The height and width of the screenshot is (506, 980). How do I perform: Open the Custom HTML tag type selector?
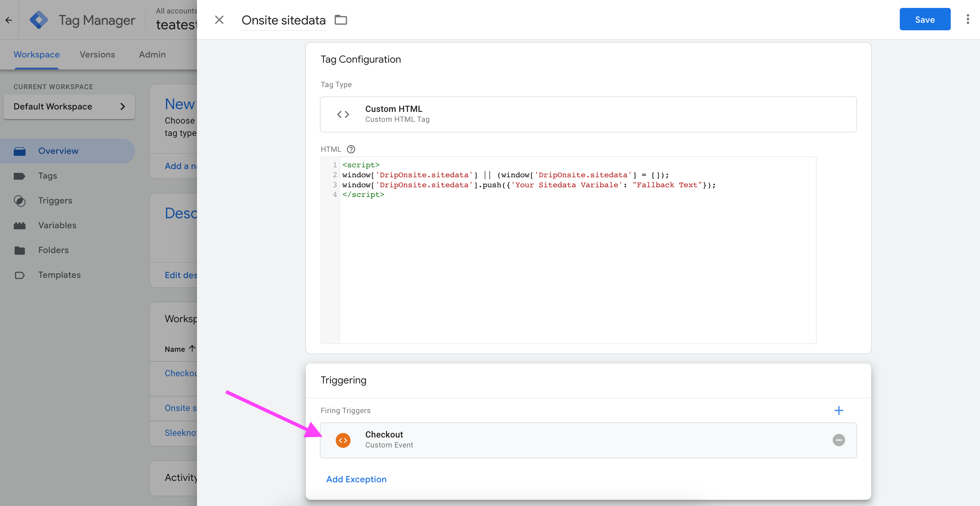click(588, 114)
